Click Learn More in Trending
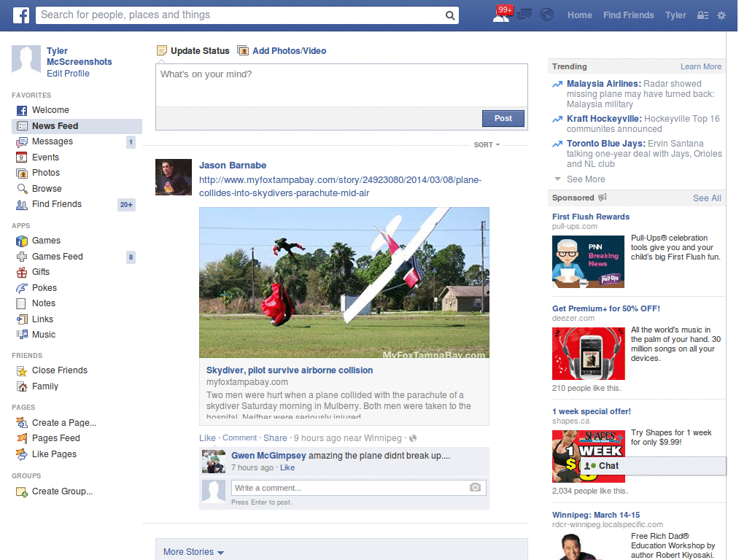 coord(701,66)
